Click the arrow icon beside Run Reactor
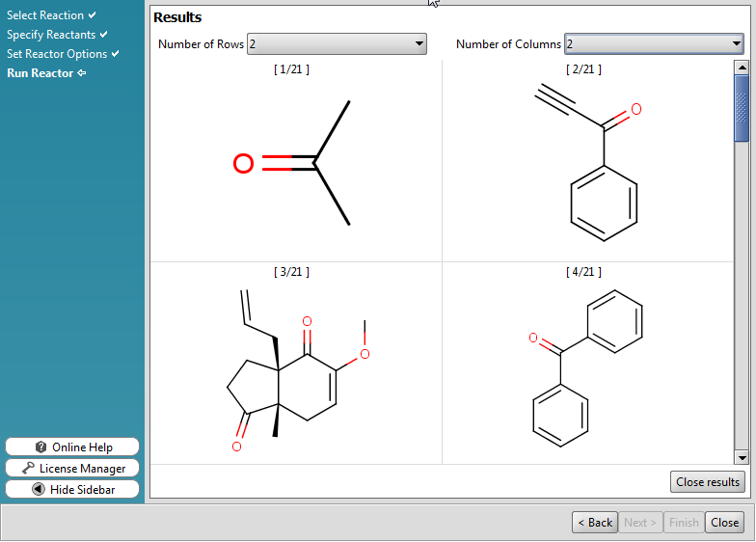This screenshot has height=542, width=756. (82, 73)
